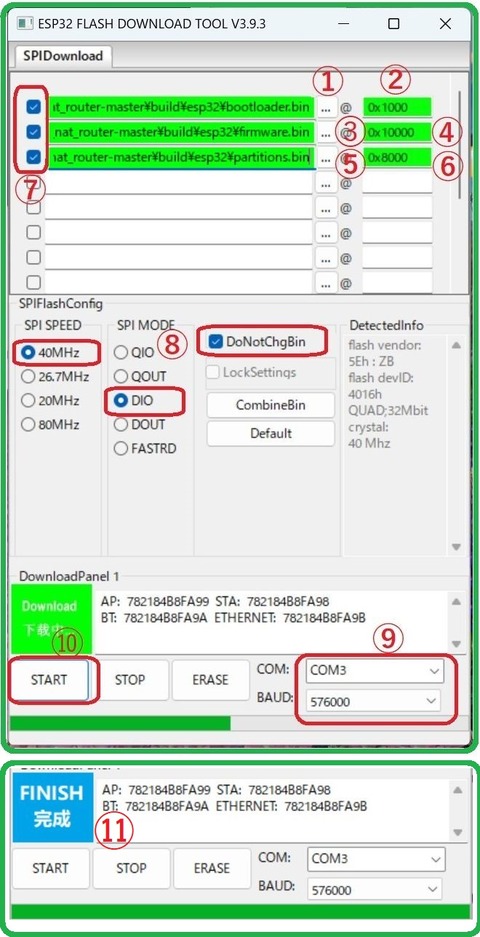The width and height of the screenshot is (480, 937).
Task: Select DIO SPI mode
Action: 133,401
